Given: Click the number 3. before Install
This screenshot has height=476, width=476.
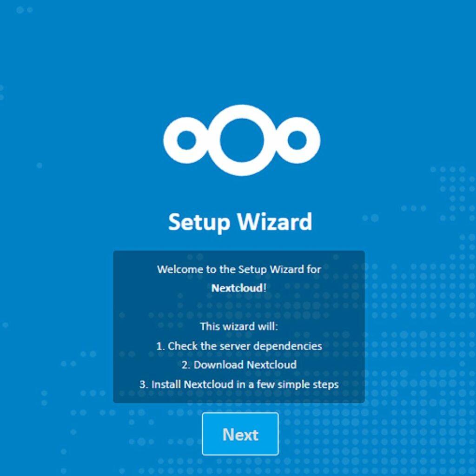Looking at the screenshot, I should click(x=144, y=384).
